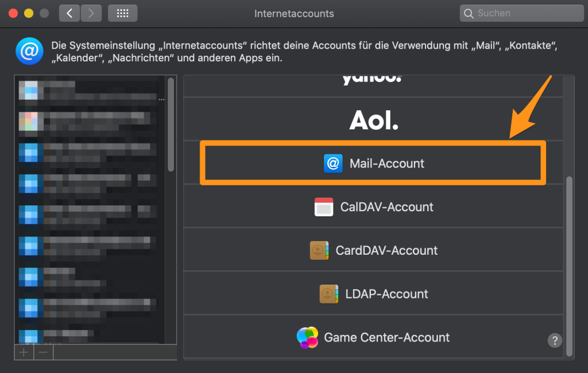Screen dimensions: 588x373
Task: Choose the Aol. account type
Action: 373,120
